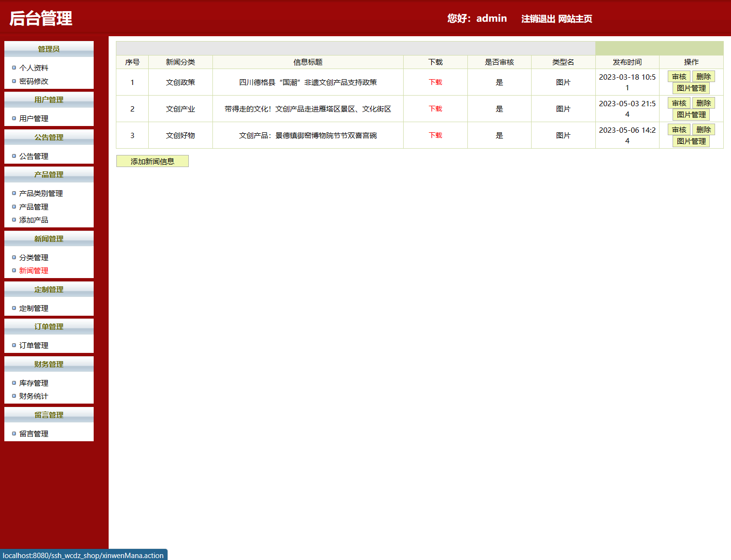Viewport: 731px width, 560px height.
Task: Select title 文创产品：景德镇御窑博物院节节双喜宫碗
Action: 308,136
